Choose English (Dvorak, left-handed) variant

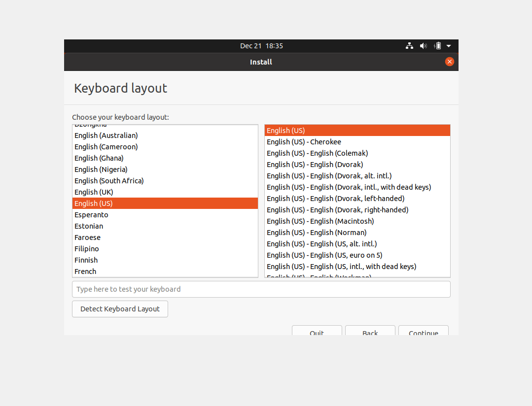(x=357, y=199)
